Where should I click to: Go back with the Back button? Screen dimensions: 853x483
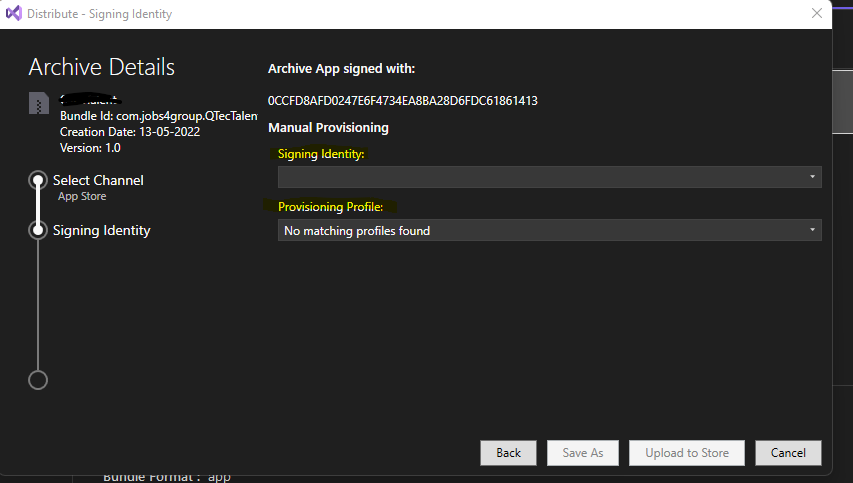click(508, 453)
